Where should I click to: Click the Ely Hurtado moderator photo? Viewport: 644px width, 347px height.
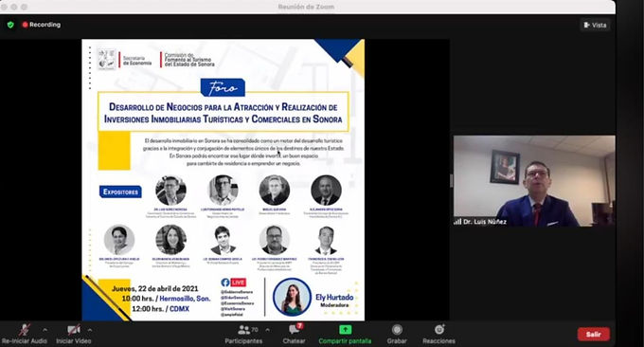tap(292, 298)
